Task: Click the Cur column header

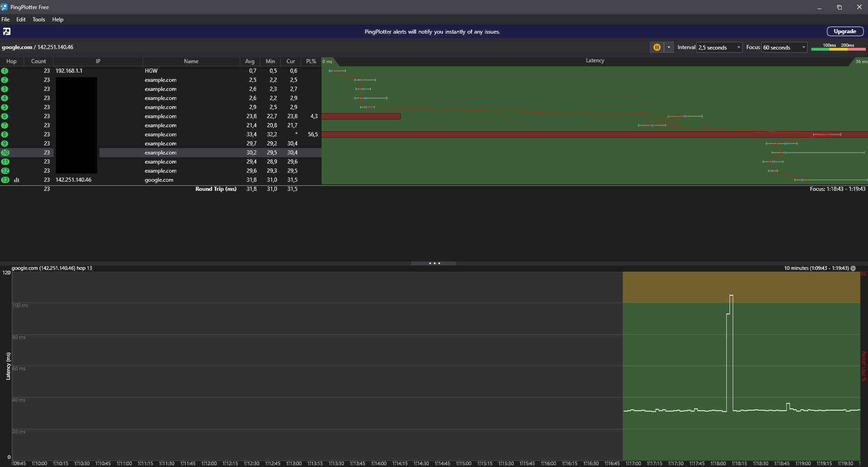Action: point(291,61)
